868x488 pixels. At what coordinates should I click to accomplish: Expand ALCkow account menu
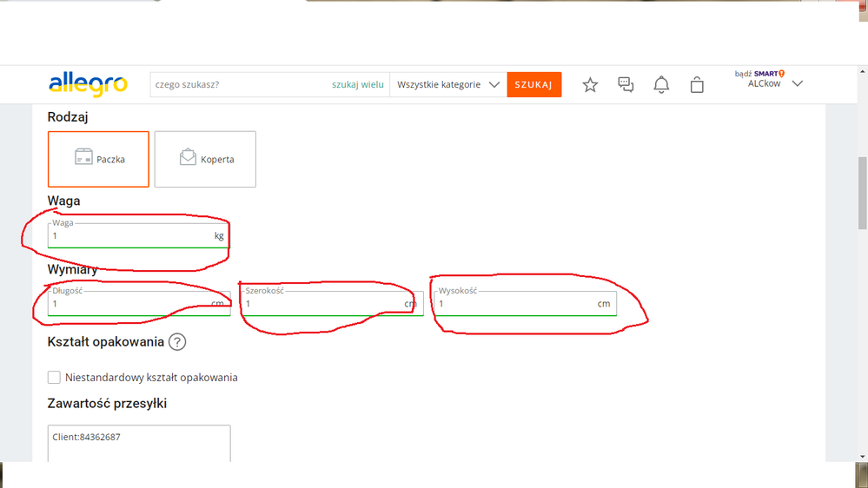(x=770, y=83)
